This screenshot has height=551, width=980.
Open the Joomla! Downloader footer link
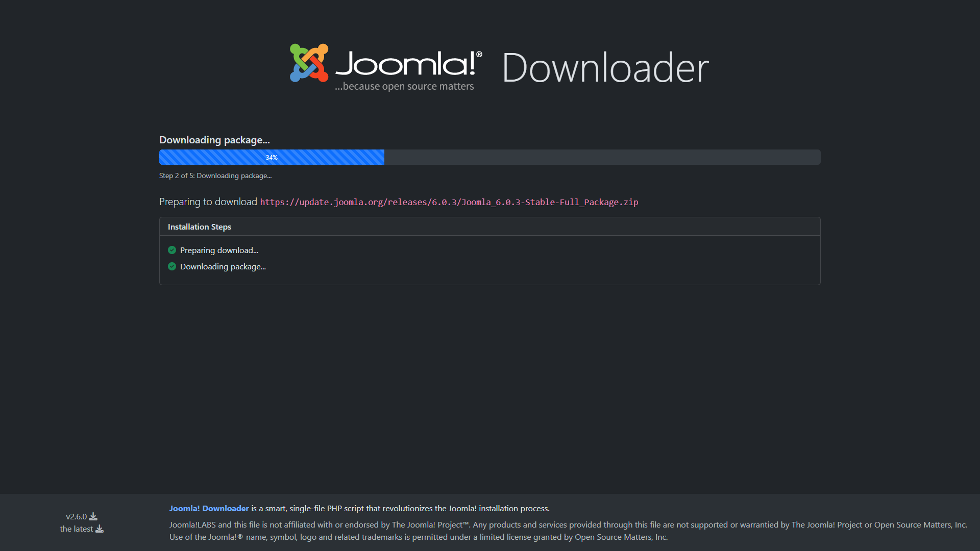click(x=209, y=508)
